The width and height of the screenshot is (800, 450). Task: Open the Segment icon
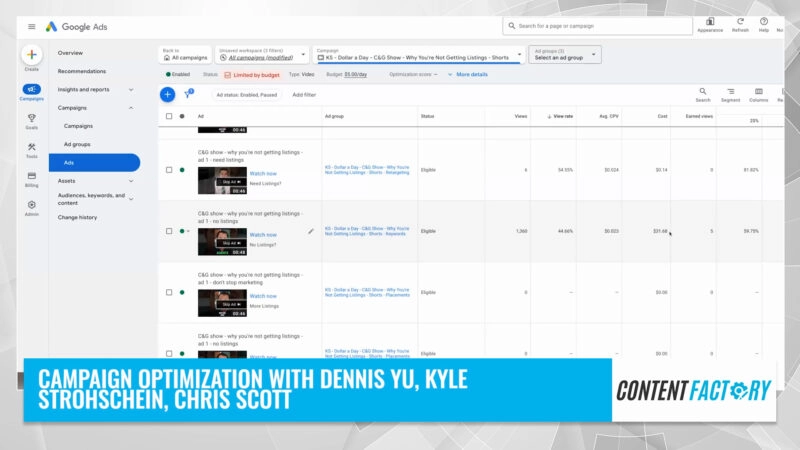[731, 91]
